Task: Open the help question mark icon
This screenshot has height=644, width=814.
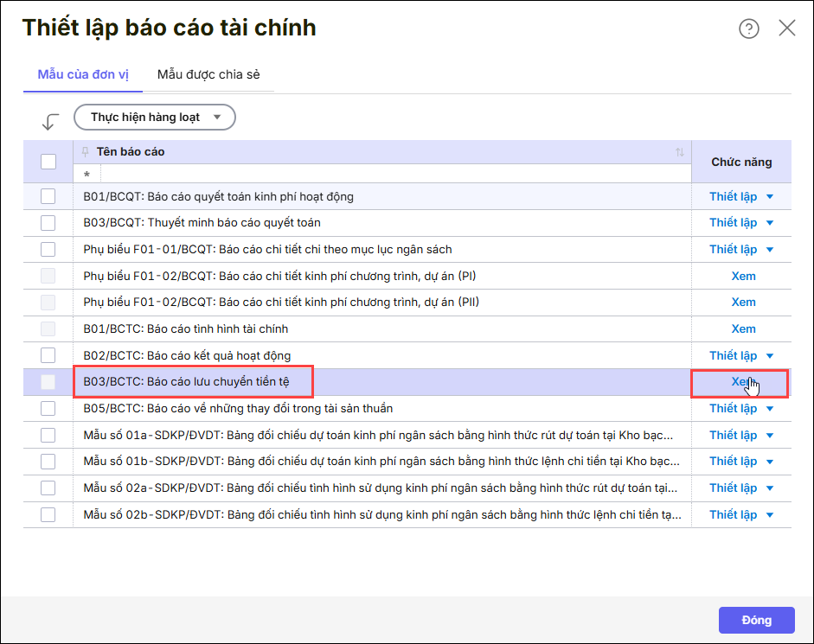Action: coord(748,29)
